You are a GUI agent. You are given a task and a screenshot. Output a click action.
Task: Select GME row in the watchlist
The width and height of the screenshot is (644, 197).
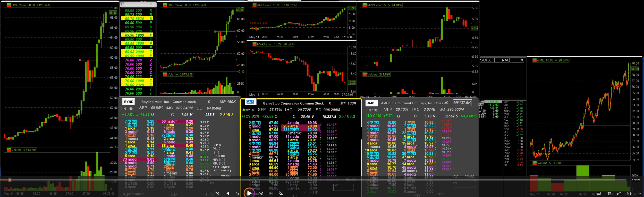click(x=490, y=102)
